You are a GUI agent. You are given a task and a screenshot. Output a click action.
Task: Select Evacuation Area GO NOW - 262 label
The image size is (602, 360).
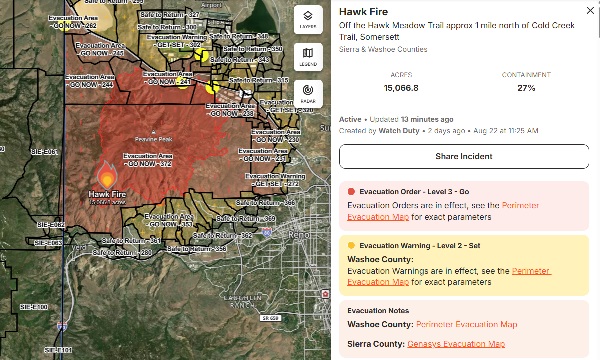(73, 22)
